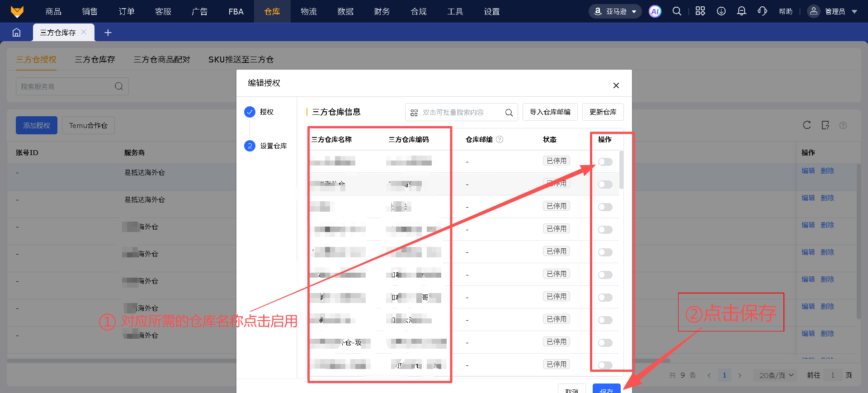Click the top search magnifier icon
This screenshot has width=868, height=393.
coord(677,11)
